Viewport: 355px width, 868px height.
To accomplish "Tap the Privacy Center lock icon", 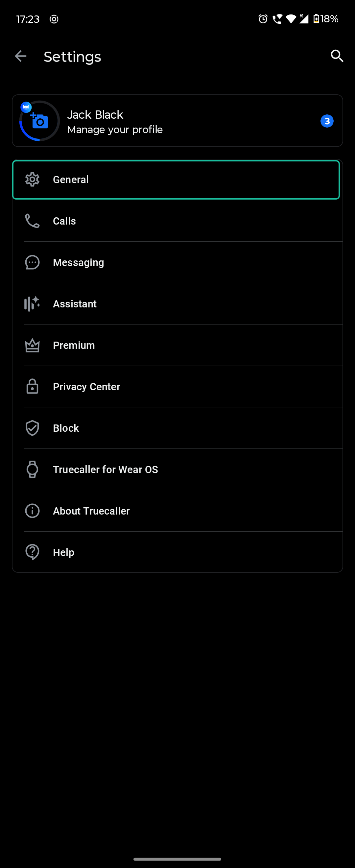I will click(32, 386).
